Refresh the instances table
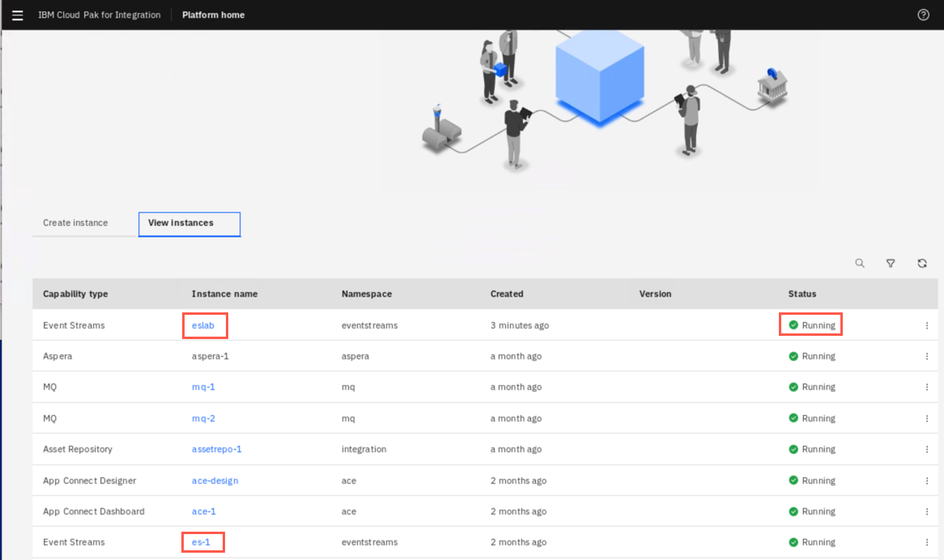Screen dimensions: 944x560 click(x=921, y=264)
